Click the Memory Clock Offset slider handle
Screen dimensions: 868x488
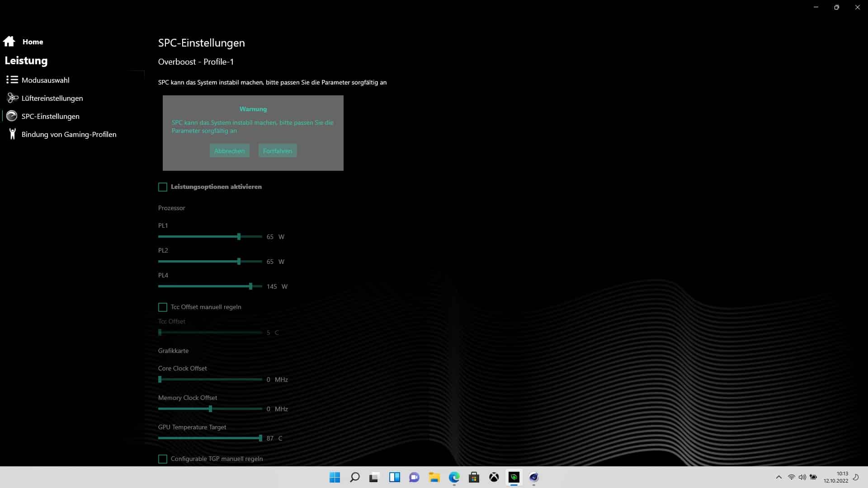pos(210,409)
